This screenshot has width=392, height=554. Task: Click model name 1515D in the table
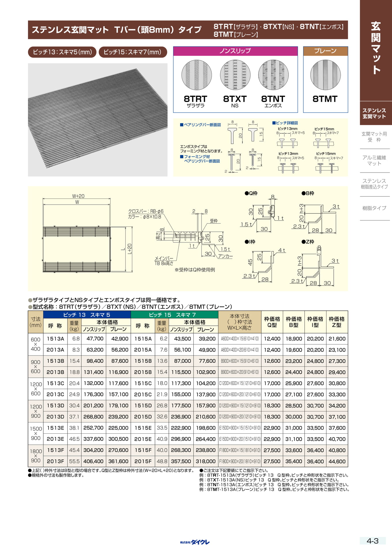(x=143, y=406)
